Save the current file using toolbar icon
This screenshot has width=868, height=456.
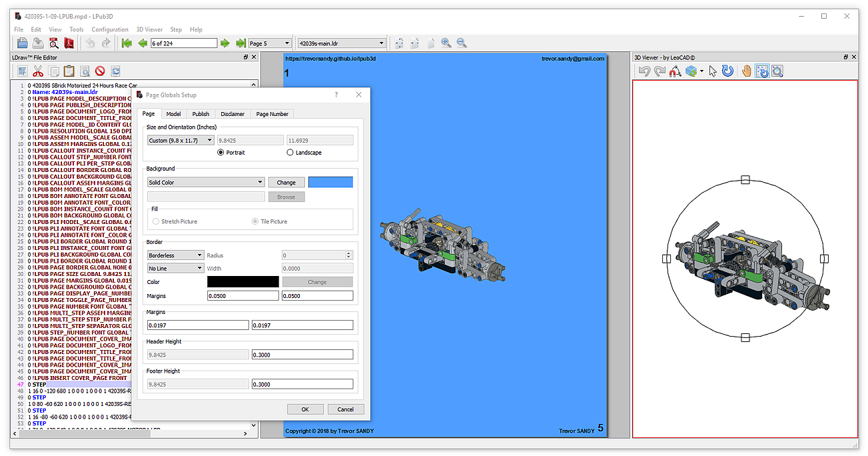tap(37, 43)
